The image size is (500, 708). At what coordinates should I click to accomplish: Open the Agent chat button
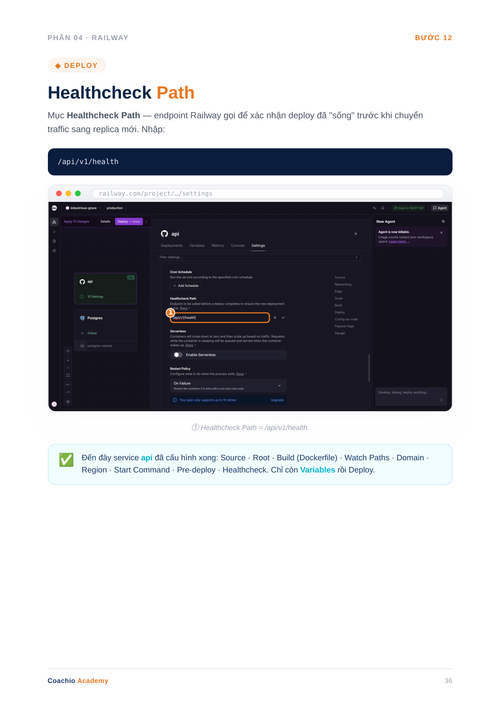click(439, 208)
